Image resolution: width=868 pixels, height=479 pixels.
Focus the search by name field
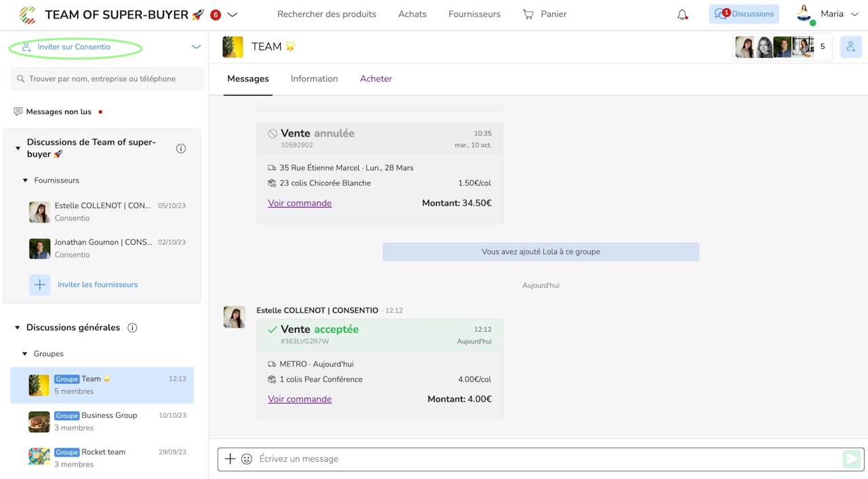pos(107,79)
